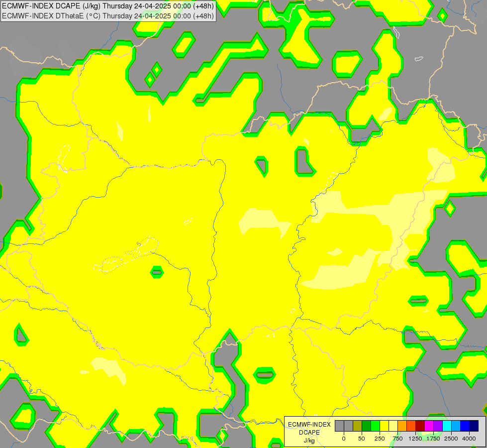Click the dark red legend swatch
The height and width of the screenshot is (448, 487).
coord(420,426)
